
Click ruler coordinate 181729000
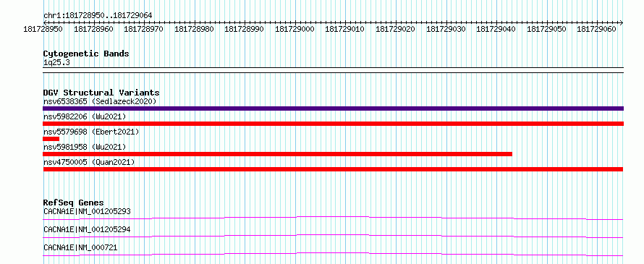pos(295,29)
